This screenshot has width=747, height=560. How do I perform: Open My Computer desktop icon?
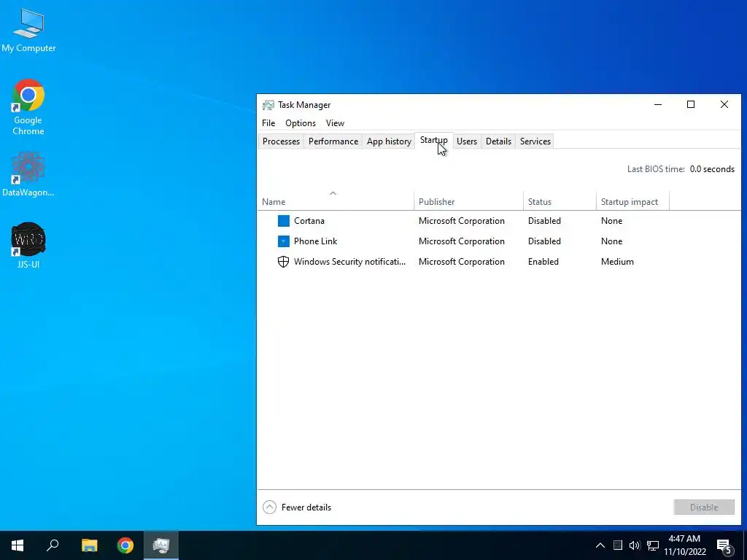(x=28, y=30)
